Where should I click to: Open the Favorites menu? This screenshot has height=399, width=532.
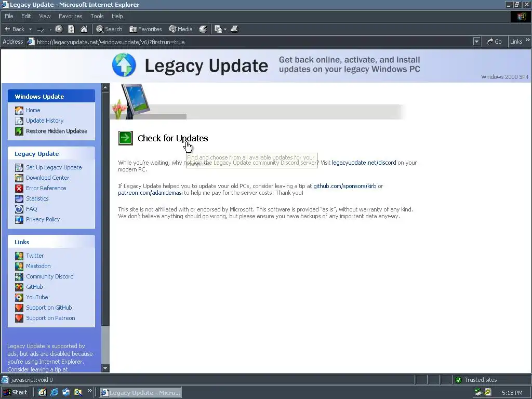70,16
